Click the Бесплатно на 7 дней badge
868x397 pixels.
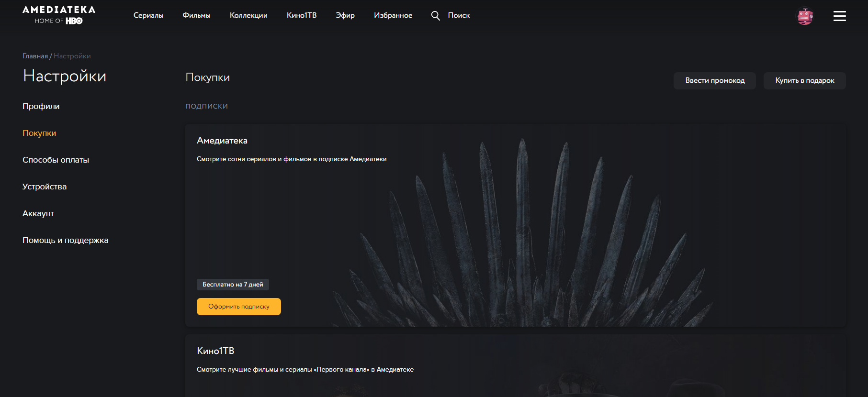(x=233, y=285)
